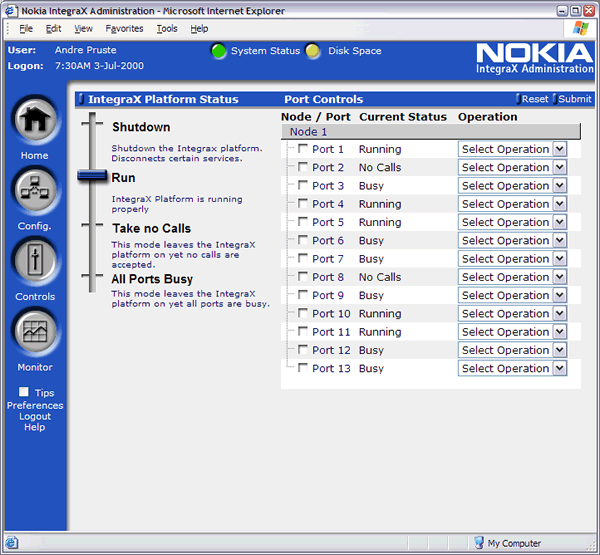Open the File menu

(26, 29)
